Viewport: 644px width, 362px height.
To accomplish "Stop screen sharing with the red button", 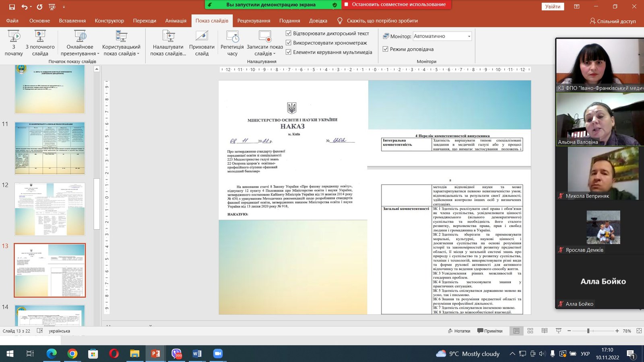I will click(396, 4).
